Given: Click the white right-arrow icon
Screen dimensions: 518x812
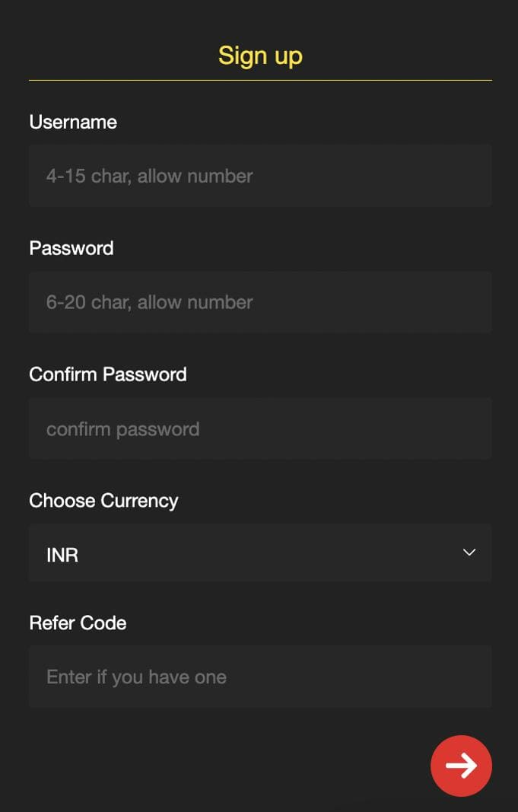Looking at the screenshot, I should [461, 766].
